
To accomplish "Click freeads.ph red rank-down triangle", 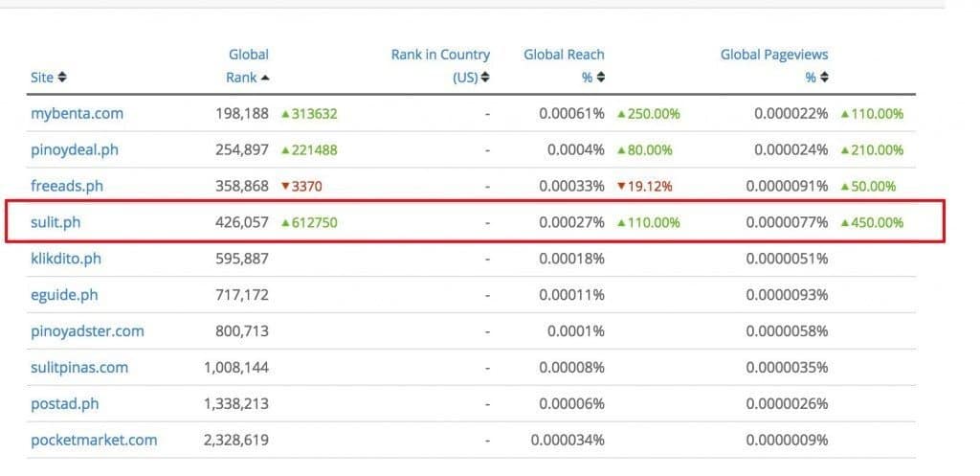I will (x=285, y=187).
